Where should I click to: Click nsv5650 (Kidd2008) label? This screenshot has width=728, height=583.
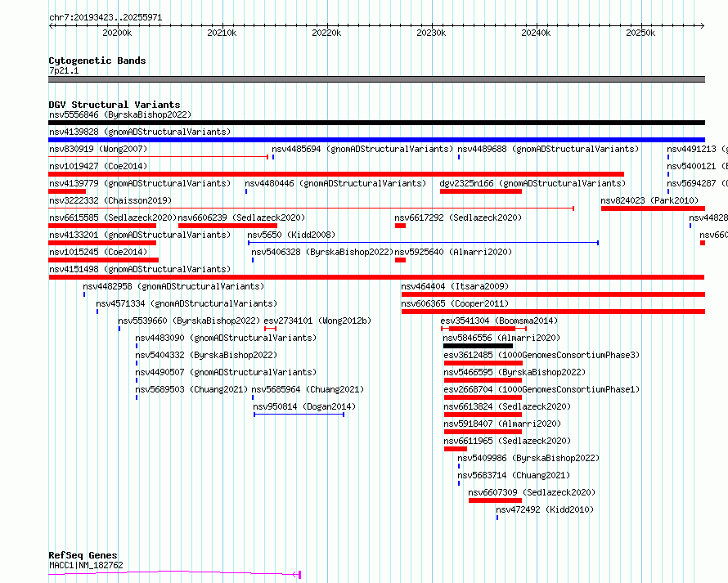click(291, 235)
